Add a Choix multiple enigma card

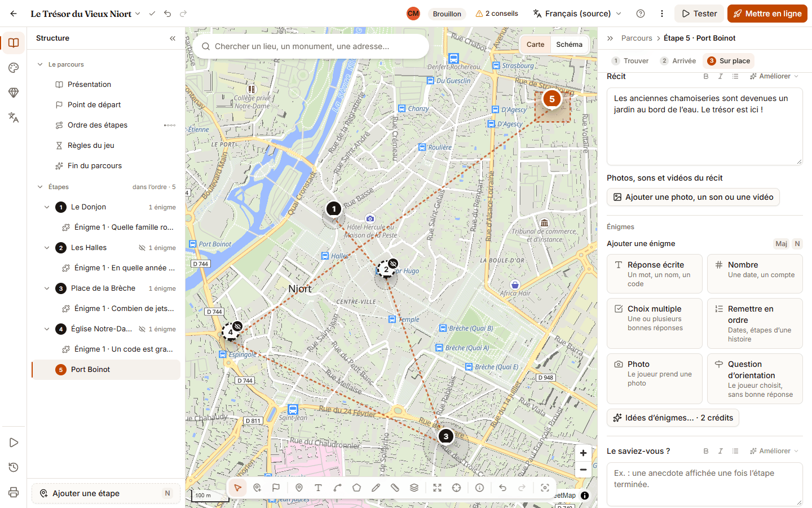coord(655,323)
